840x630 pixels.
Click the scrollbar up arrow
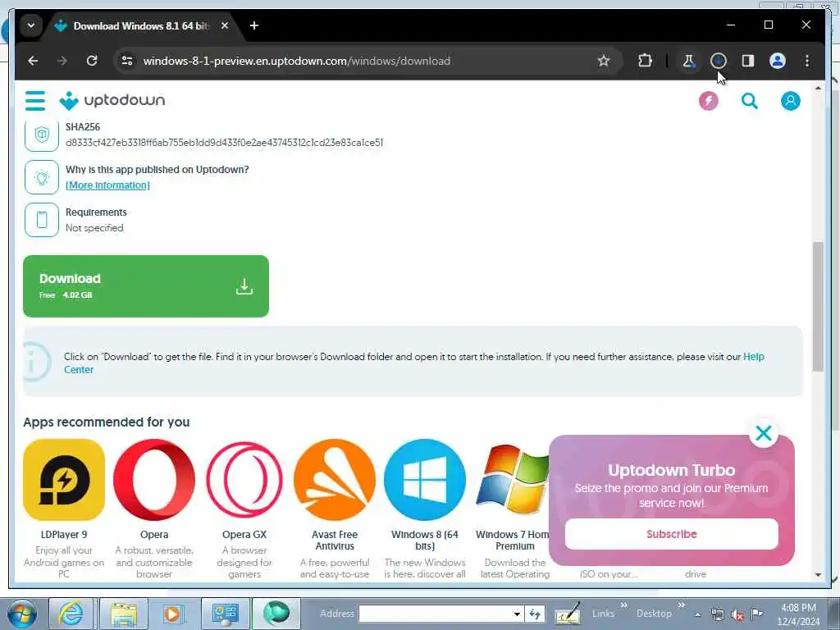pyautogui.click(x=818, y=88)
